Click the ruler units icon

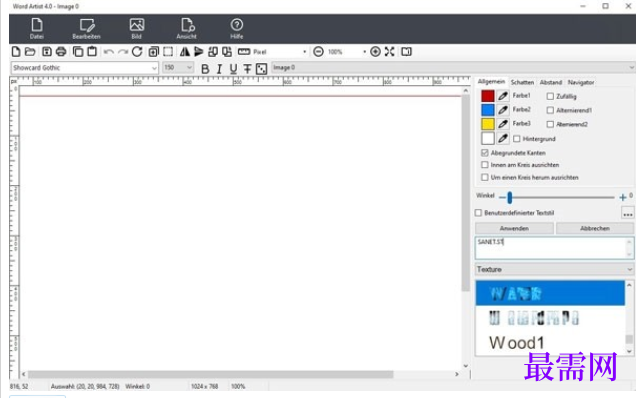tap(244, 52)
